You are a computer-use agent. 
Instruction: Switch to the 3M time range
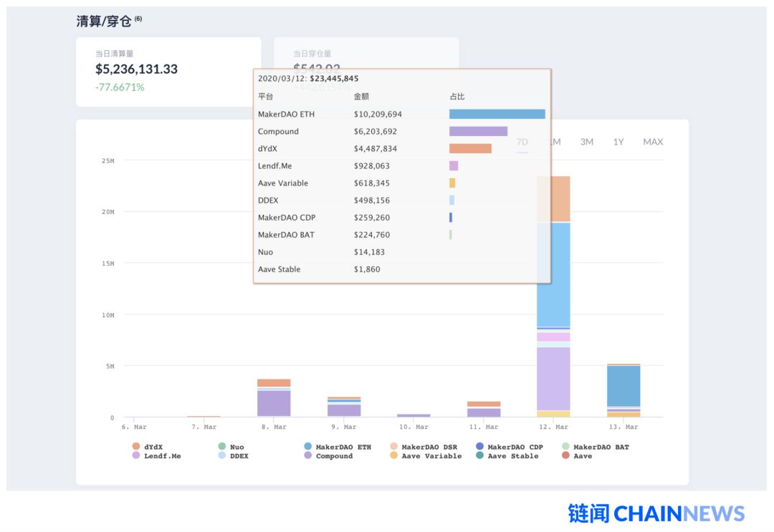point(586,142)
